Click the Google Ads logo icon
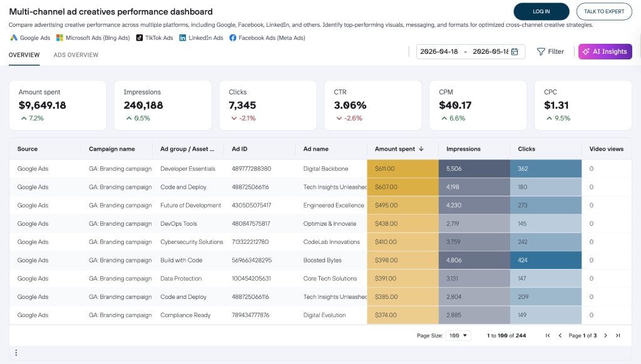 pyautogui.click(x=14, y=38)
